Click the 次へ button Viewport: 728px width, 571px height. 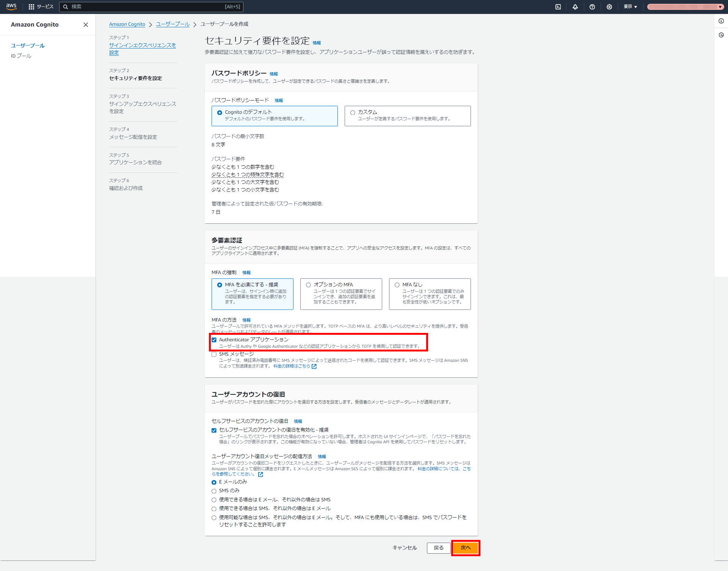pos(466,547)
